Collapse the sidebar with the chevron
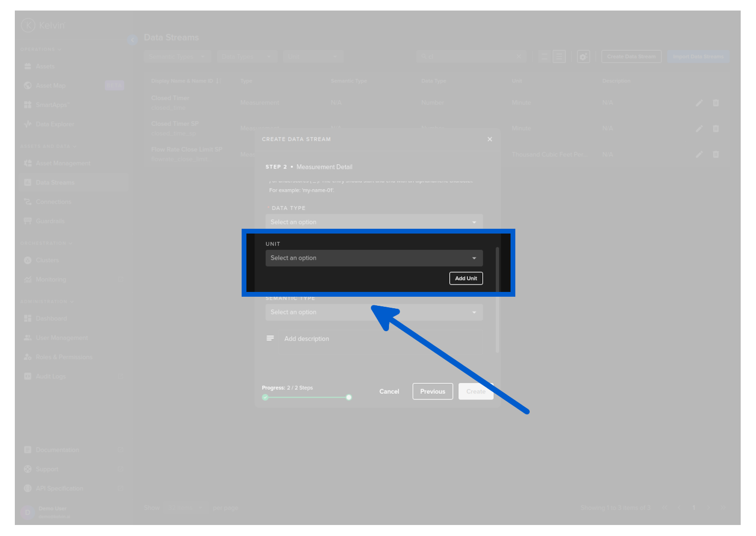 (132, 40)
